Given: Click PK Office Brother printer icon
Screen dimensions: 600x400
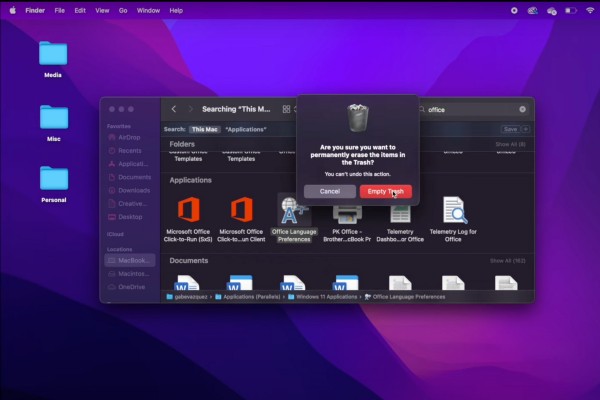Looking at the screenshot, I should 347,211.
